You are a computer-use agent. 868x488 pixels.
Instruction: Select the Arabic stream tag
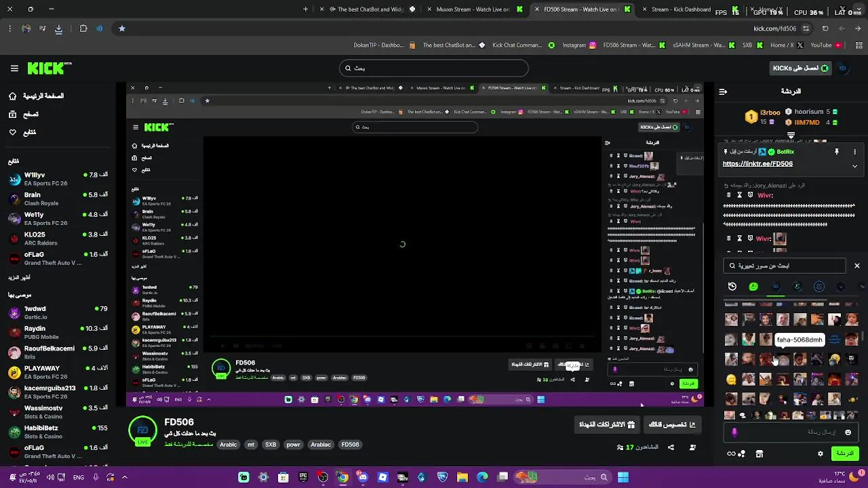tap(229, 445)
